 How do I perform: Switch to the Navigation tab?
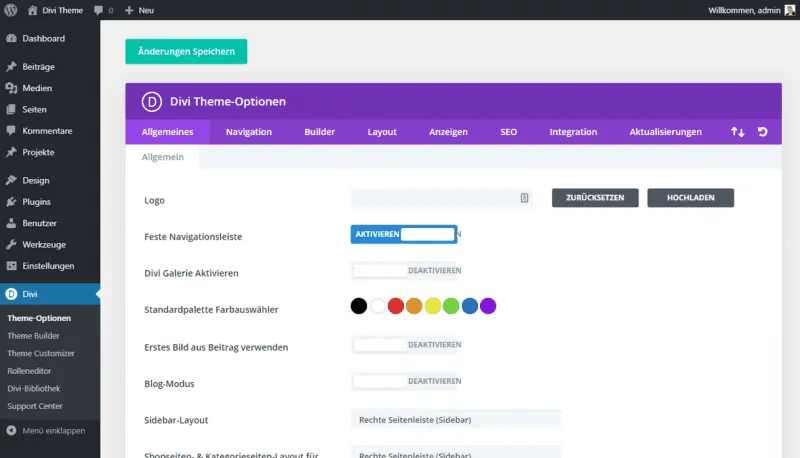(x=249, y=132)
